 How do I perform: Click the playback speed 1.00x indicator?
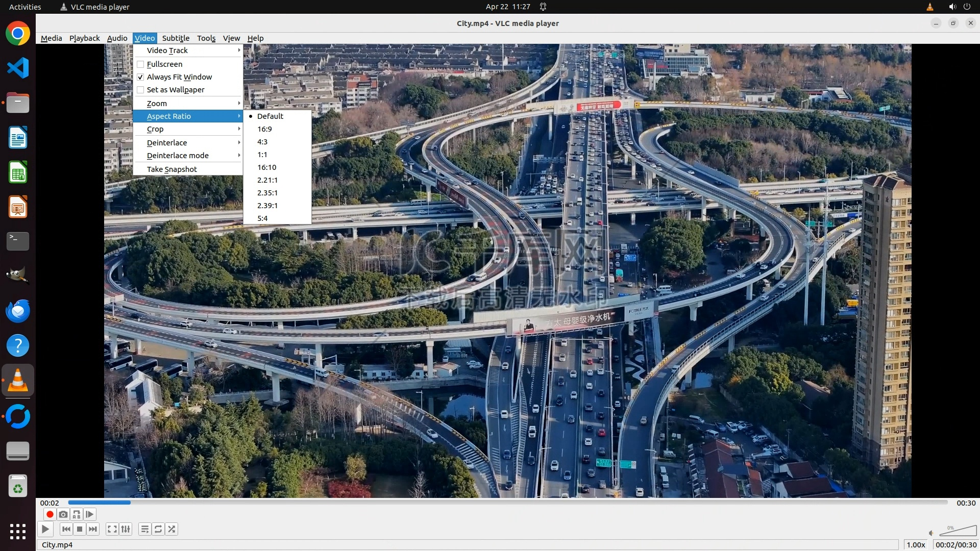pyautogui.click(x=916, y=545)
